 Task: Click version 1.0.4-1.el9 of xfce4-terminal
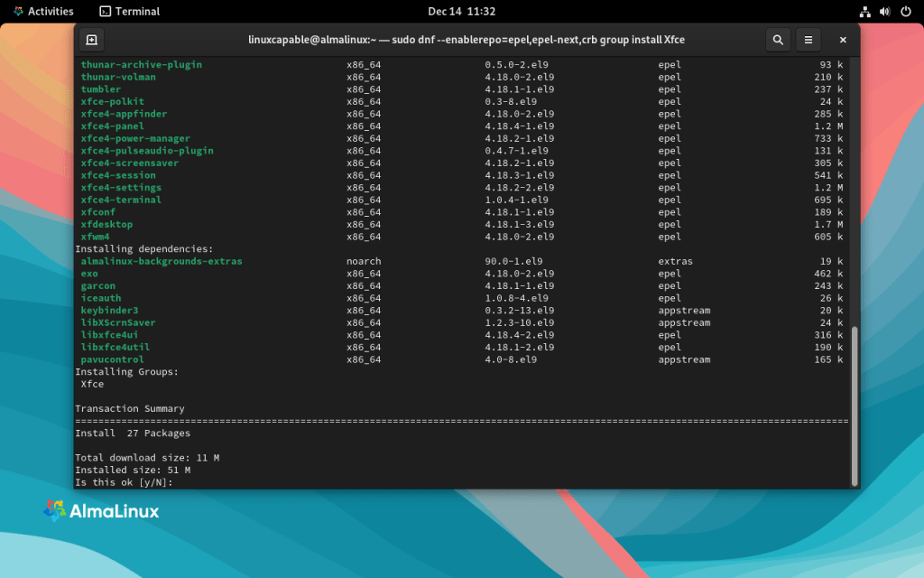pos(517,200)
